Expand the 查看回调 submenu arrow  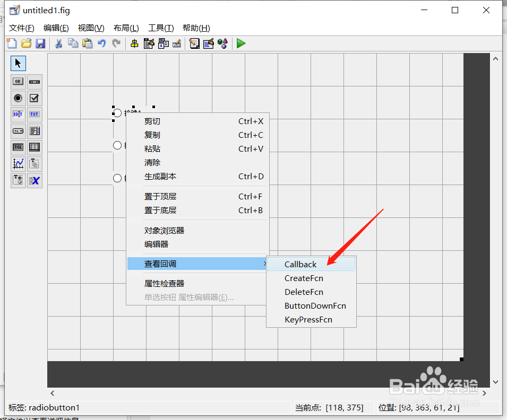coord(264,264)
